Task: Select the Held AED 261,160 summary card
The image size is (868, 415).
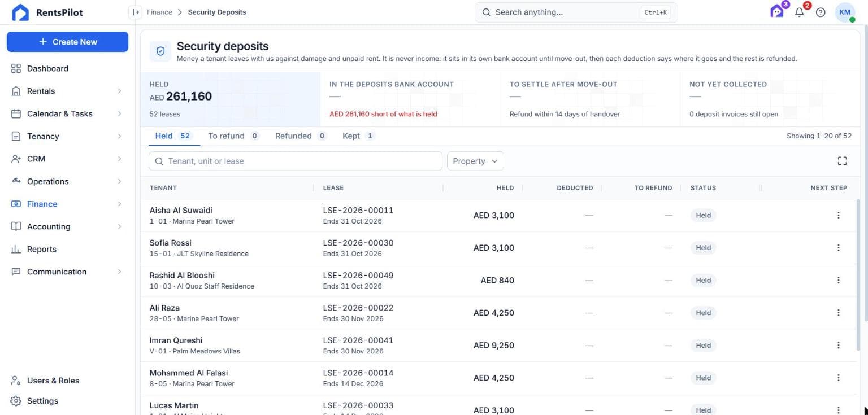Action: click(231, 99)
